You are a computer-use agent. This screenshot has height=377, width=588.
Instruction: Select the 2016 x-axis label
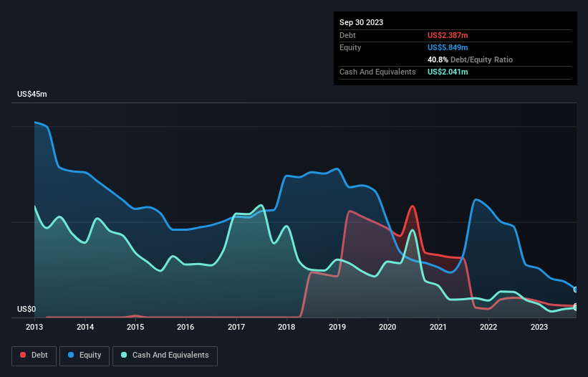pos(185,327)
